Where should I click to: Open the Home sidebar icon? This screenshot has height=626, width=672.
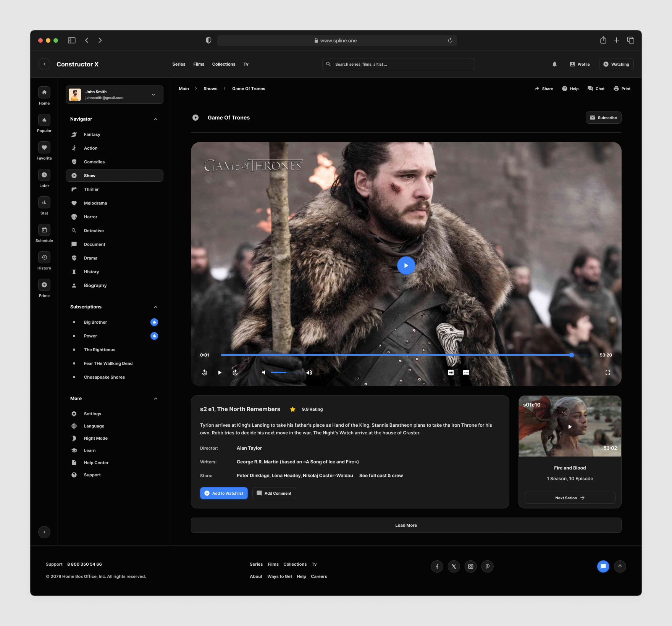tap(44, 92)
